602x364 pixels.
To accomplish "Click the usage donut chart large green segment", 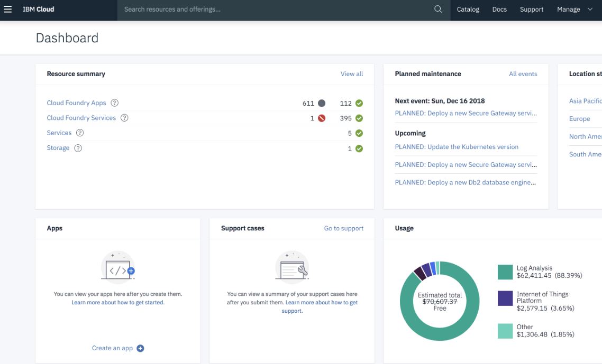I will pyautogui.click(x=440, y=334).
